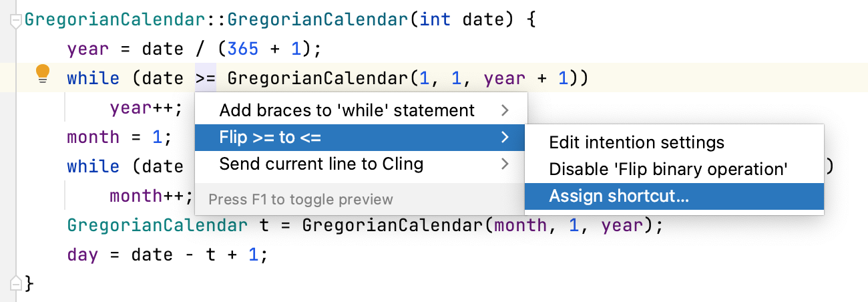Click the number 365 in year calculation

(243, 49)
